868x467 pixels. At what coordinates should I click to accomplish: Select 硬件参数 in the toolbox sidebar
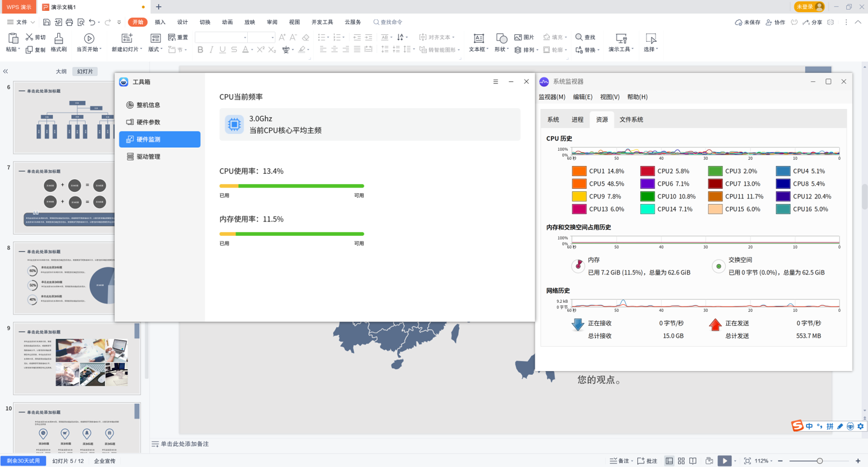pyautogui.click(x=148, y=122)
